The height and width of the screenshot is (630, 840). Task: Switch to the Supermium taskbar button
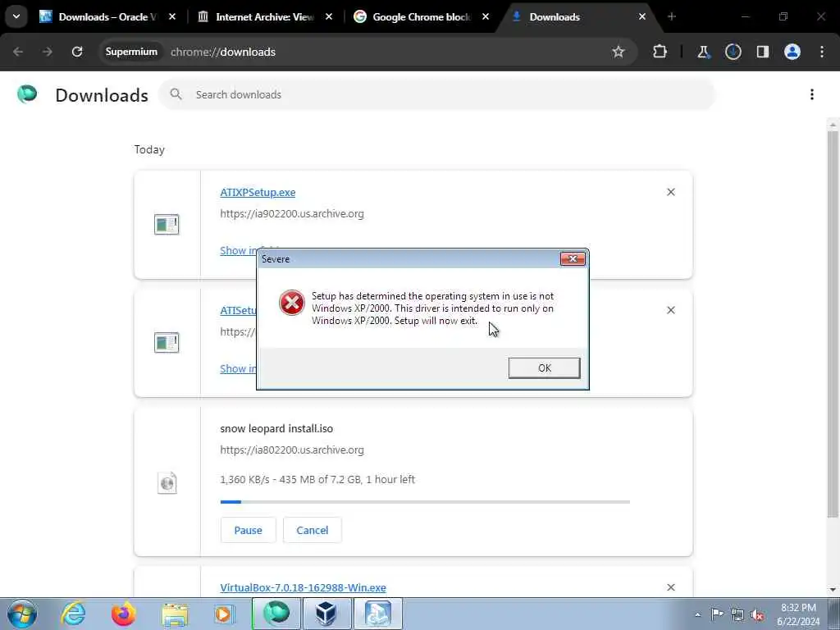(276, 614)
